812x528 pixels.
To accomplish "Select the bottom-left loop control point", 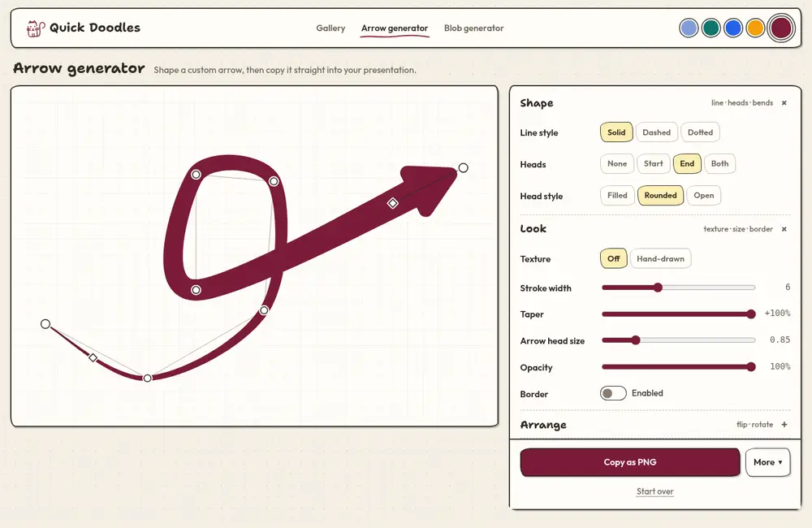I will [x=196, y=290].
